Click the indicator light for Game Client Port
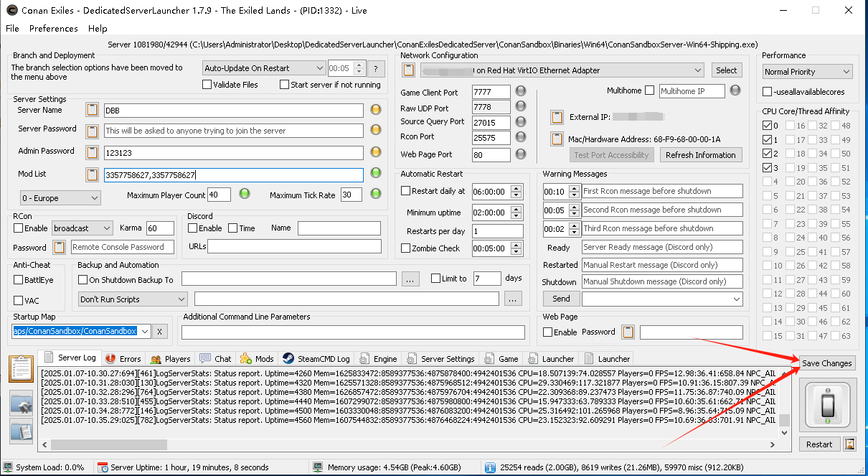Viewport: 868px width, 476px height. tap(522, 91)
